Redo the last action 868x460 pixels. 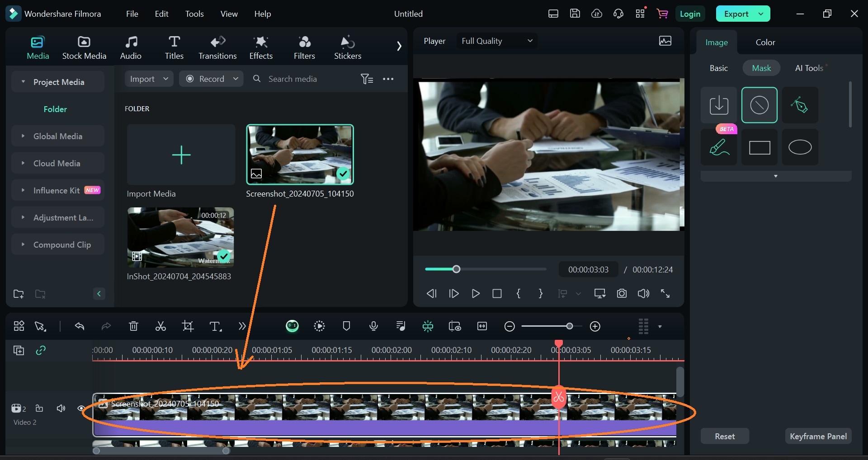(x=106, y=326)
